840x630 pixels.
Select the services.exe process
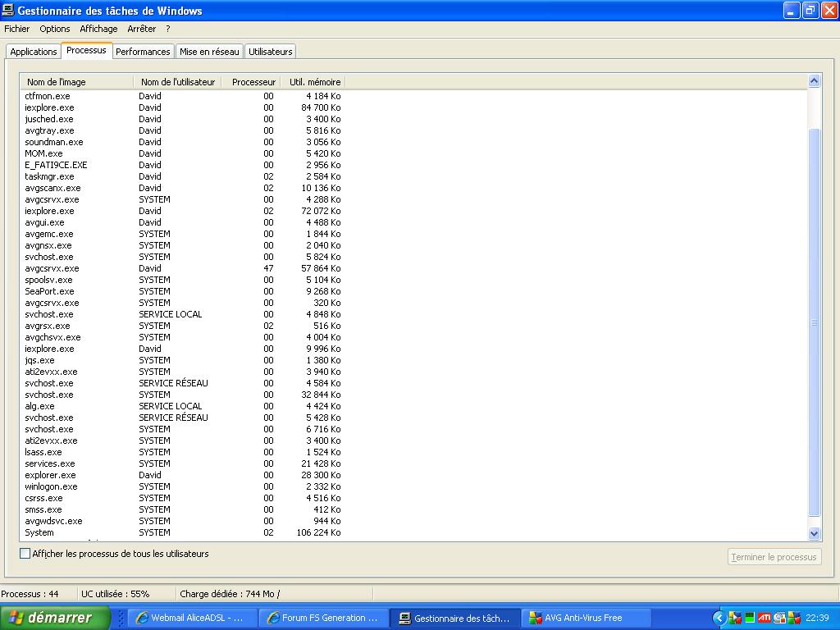(183, 464)
